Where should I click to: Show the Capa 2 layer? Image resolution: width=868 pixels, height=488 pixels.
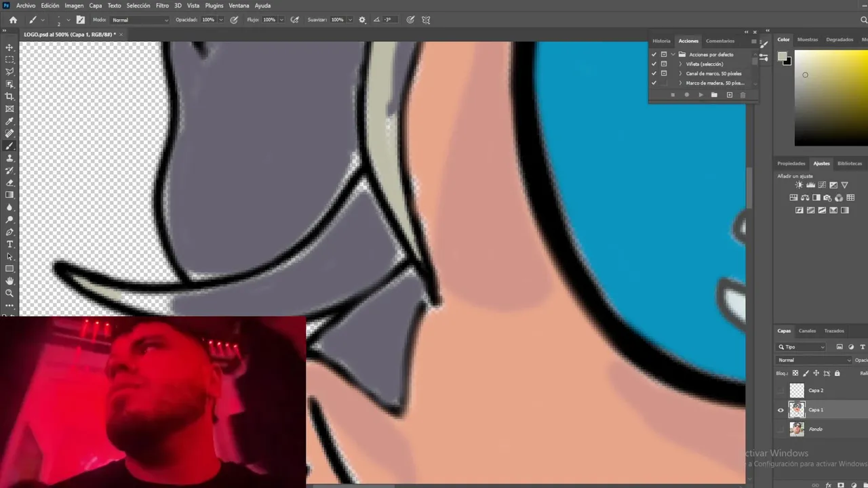[x=781, y=390]
